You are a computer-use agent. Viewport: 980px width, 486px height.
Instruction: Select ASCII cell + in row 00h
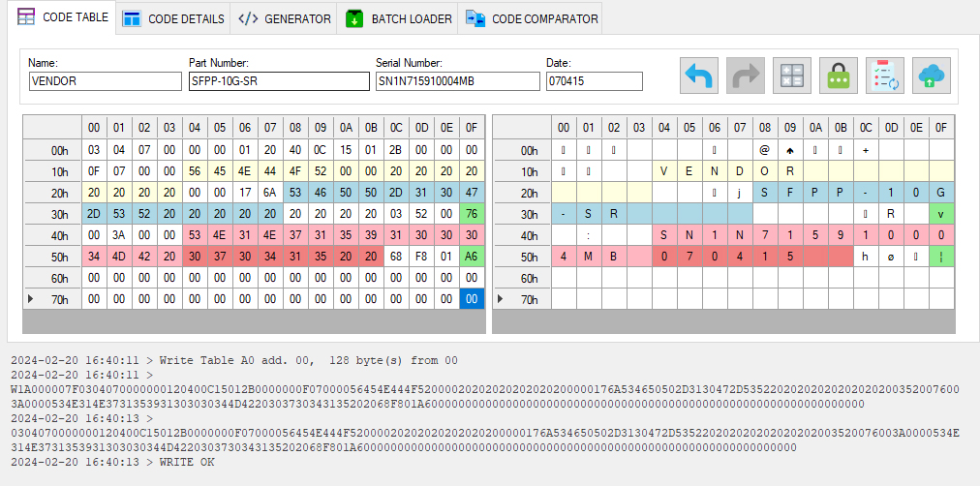click(866, 150)
